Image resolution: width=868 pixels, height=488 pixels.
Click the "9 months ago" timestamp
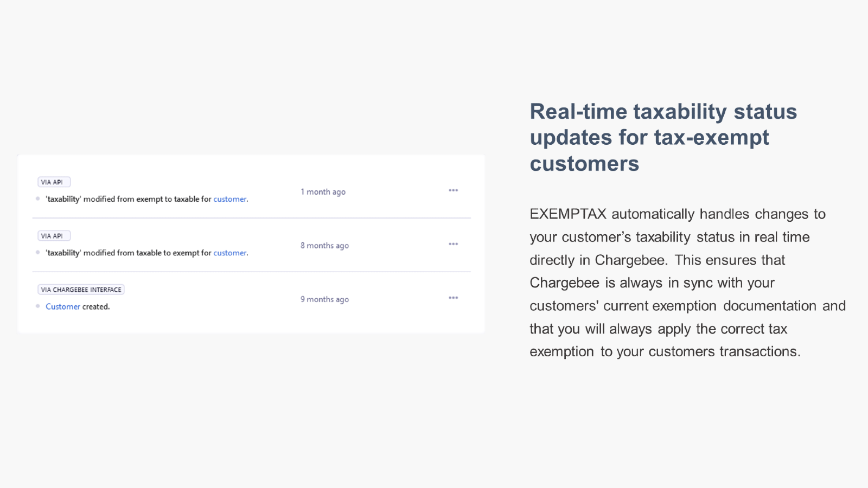click(x=325, y=299)
